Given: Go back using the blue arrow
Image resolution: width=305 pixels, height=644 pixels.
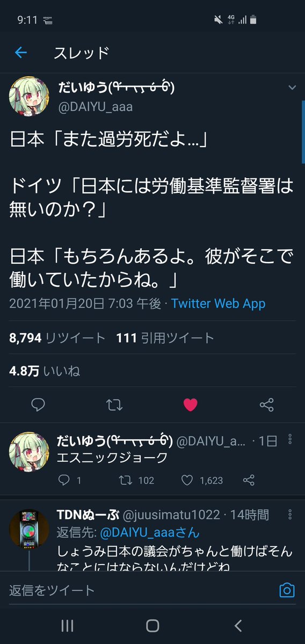Looking at the screenshot, I should coord(20,52).
